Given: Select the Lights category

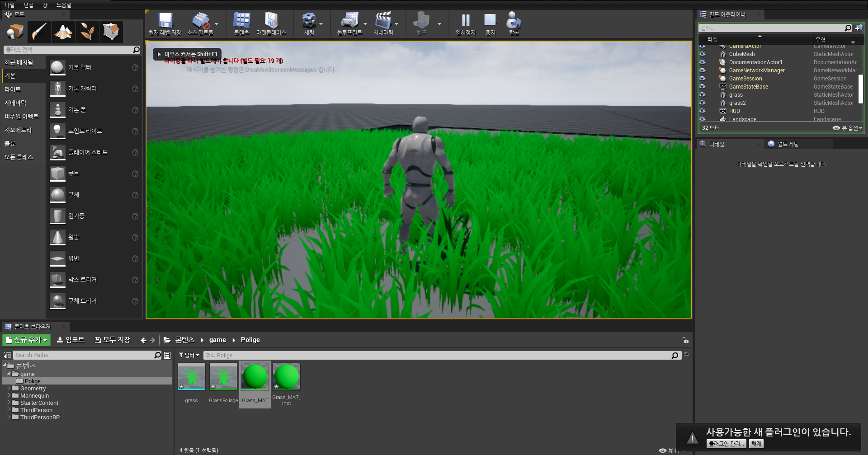Looking at the screenshot, I should [13, 89].
